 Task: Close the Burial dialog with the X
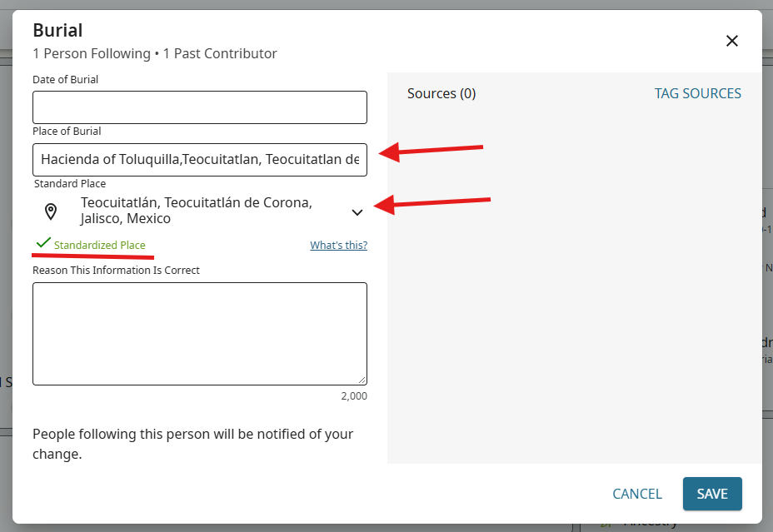[x=732, y=41]
